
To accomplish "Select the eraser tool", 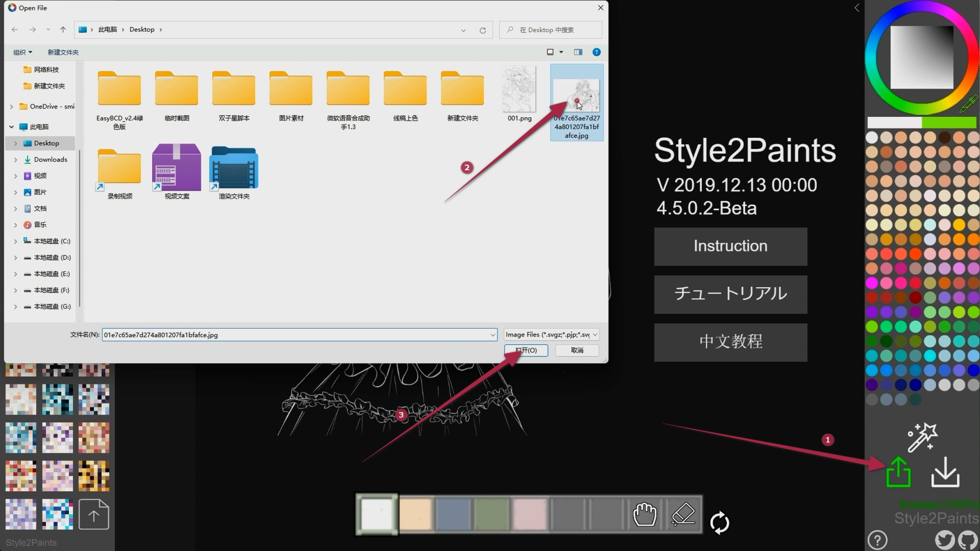I will [683, 515].
